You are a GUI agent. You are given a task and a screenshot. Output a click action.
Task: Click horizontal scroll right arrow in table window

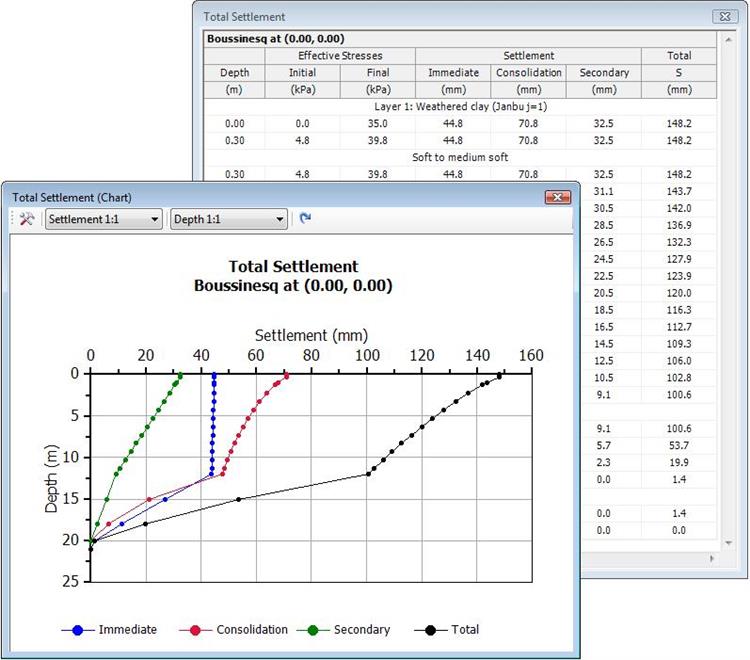(712, 558)
